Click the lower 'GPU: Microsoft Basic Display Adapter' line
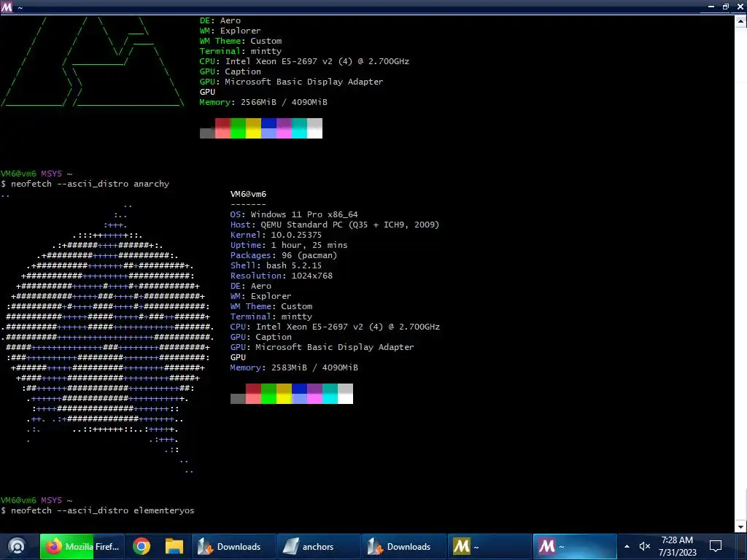 [x=322, y=347]
